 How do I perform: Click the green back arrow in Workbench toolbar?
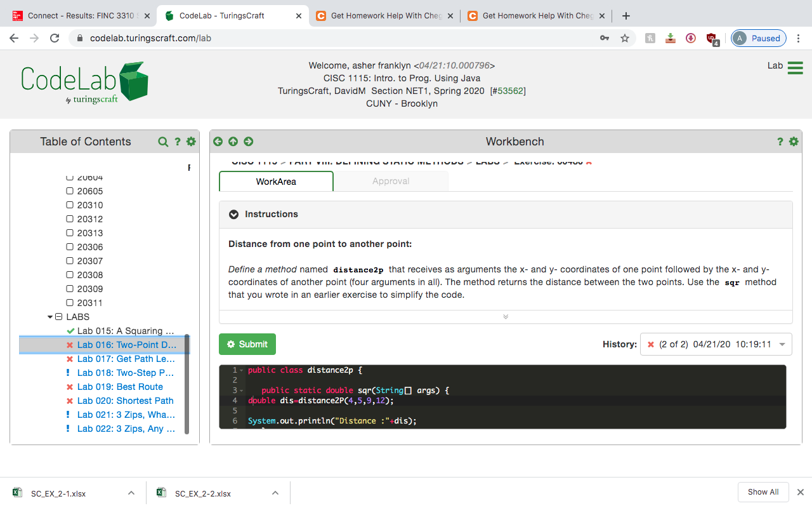218,141
